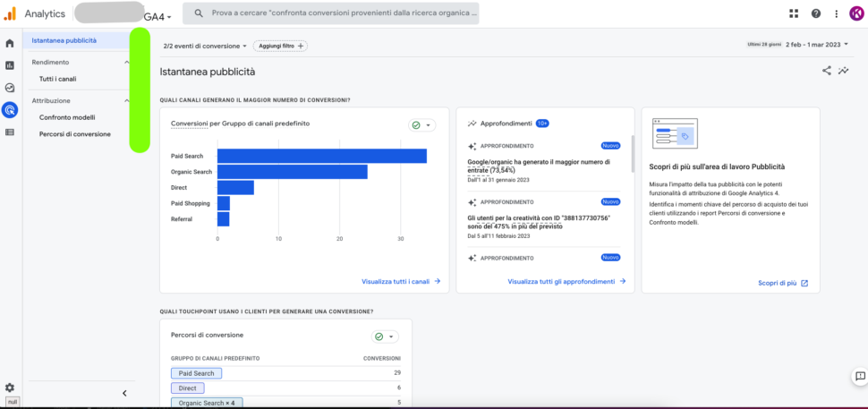Click the Approfondimenti sparkle header icon

[472, 124]
